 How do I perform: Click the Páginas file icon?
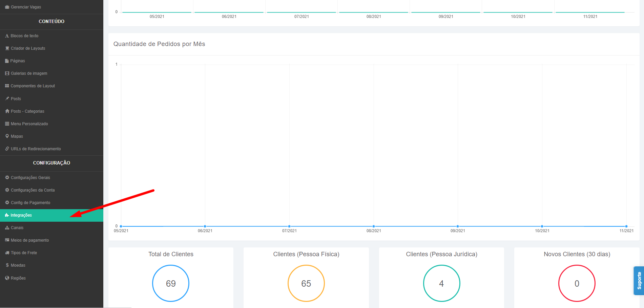(x=7, y=61)
